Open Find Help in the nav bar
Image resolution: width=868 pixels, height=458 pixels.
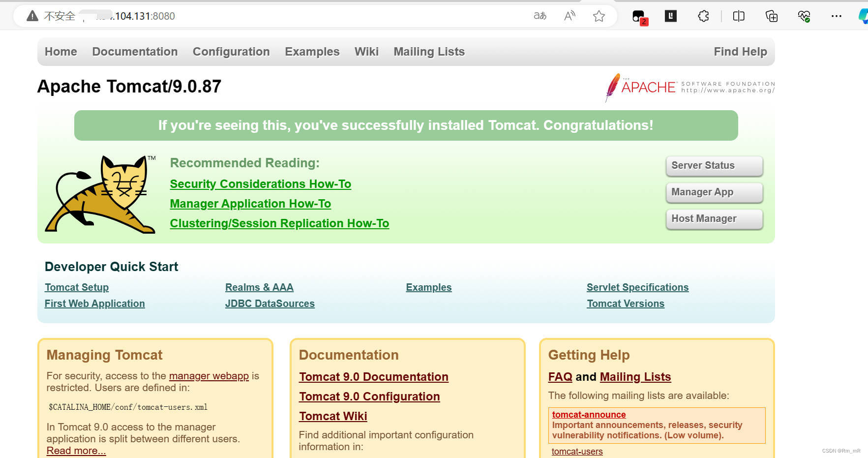pyautogui.click(x=740, y=52)
